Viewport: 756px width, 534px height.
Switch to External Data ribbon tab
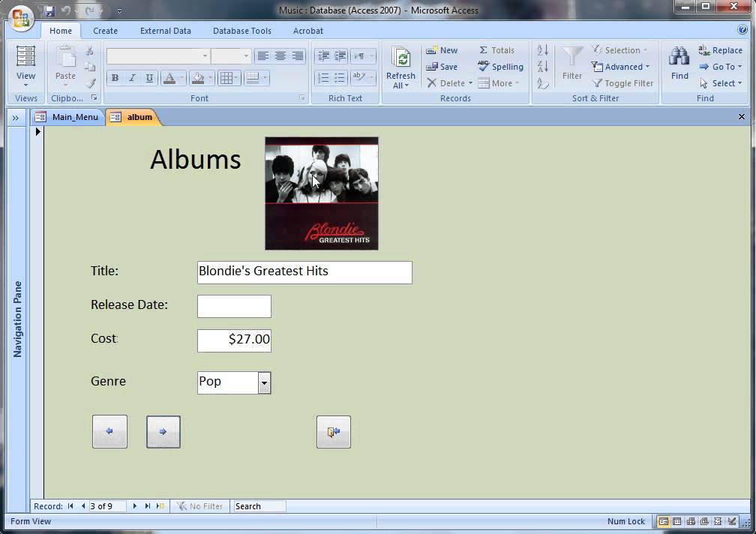[x=165, y=30]
